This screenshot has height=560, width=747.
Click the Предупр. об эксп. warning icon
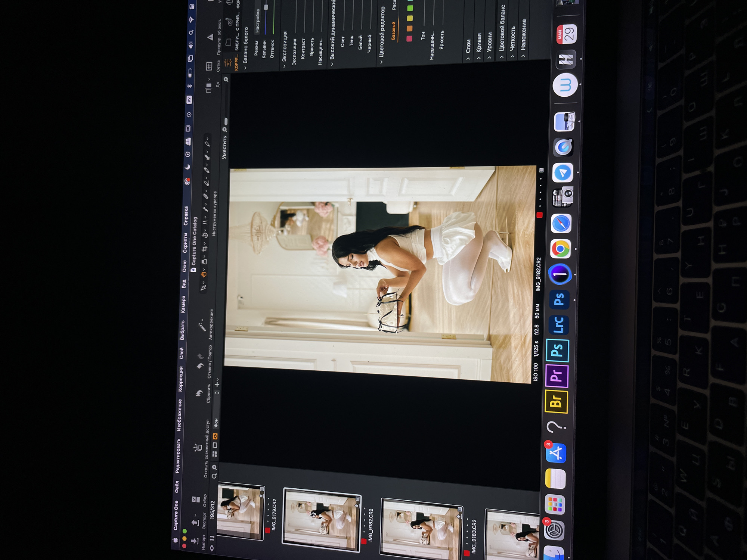click(x=210, y=37)
